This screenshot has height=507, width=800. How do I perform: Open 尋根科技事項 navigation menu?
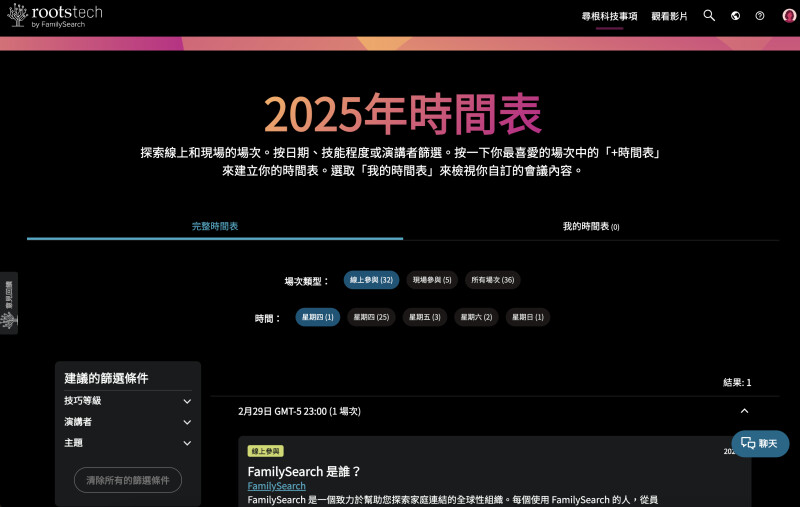pos(609,16)
